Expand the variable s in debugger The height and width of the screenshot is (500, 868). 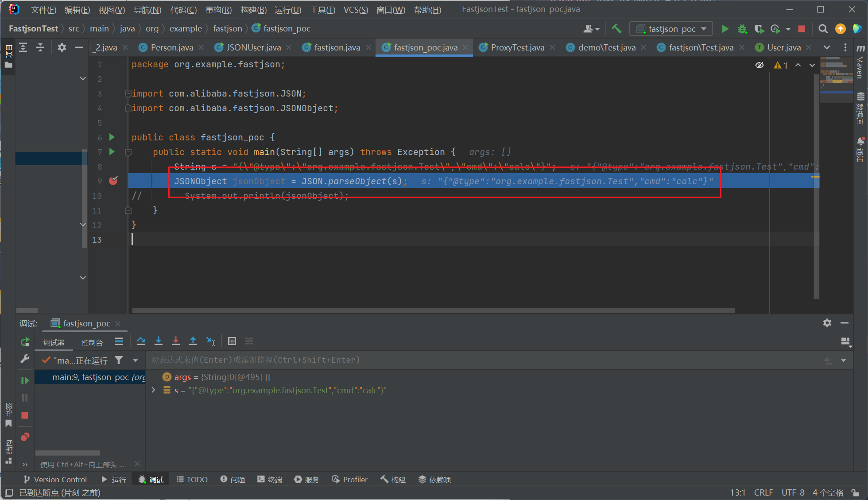(153, 390)
